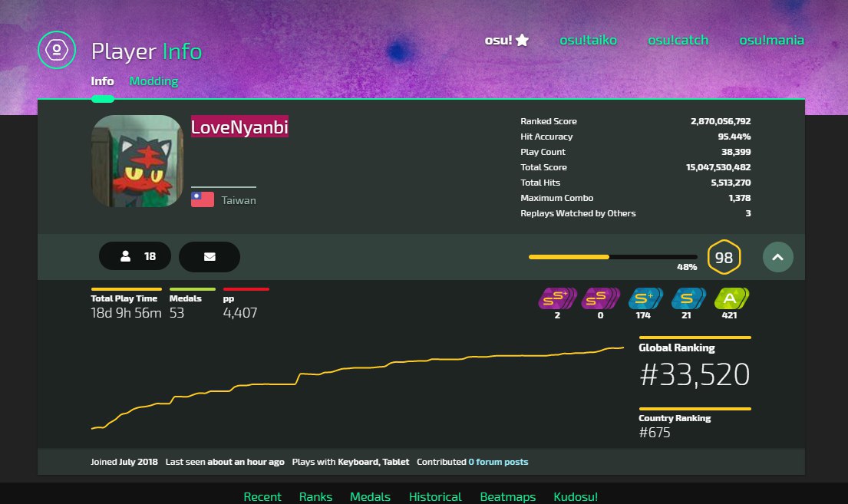Switch to osu!taiko mode
Screen dimensions: 848x504
[x=588, y=40]
